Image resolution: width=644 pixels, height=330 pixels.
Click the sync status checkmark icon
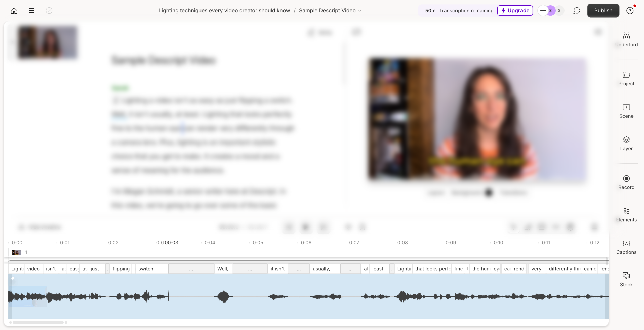coord(49,11)
